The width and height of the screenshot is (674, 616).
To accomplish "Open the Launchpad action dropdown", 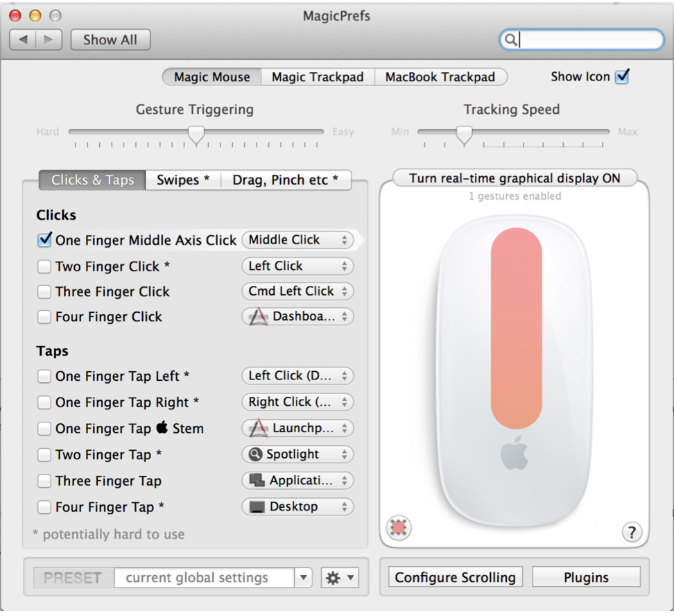I will coord(297,429).
